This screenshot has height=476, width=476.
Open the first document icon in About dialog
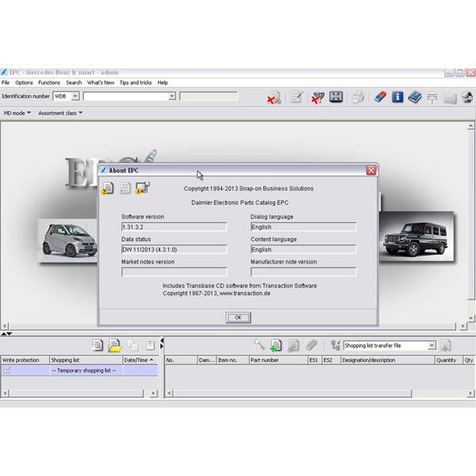click(107, 188)
